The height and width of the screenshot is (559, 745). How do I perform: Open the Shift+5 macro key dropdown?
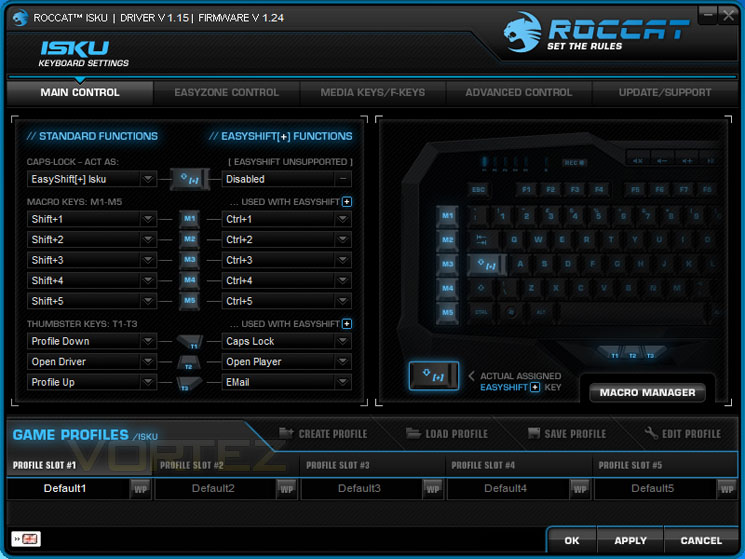pos(92,301)
